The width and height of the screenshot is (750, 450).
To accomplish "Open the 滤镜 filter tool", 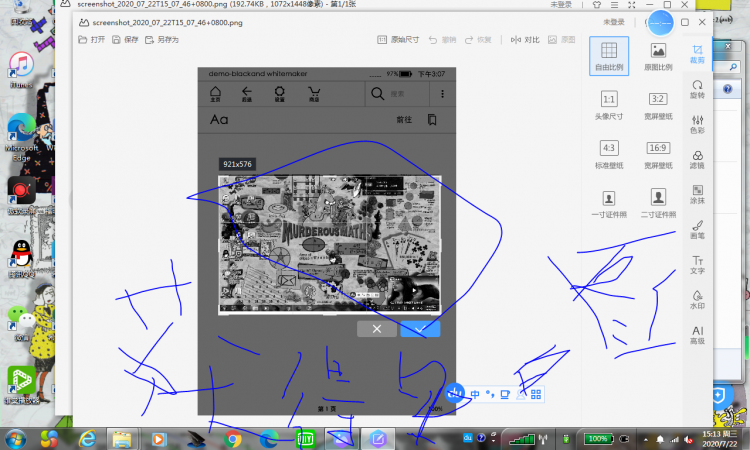I will point(697,160).
